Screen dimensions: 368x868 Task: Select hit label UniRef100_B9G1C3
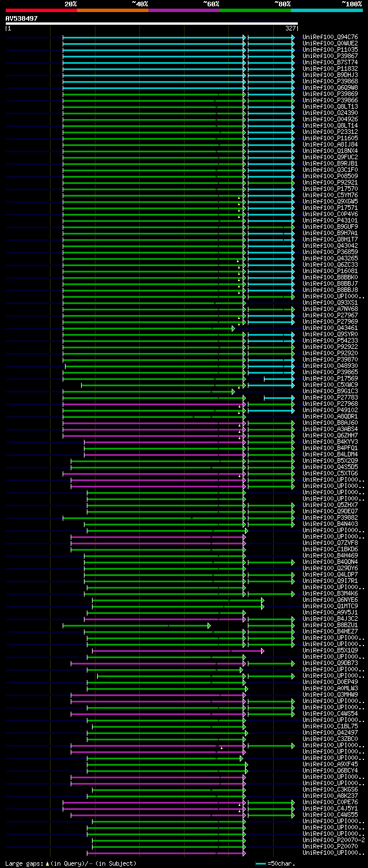coord(330,391)
